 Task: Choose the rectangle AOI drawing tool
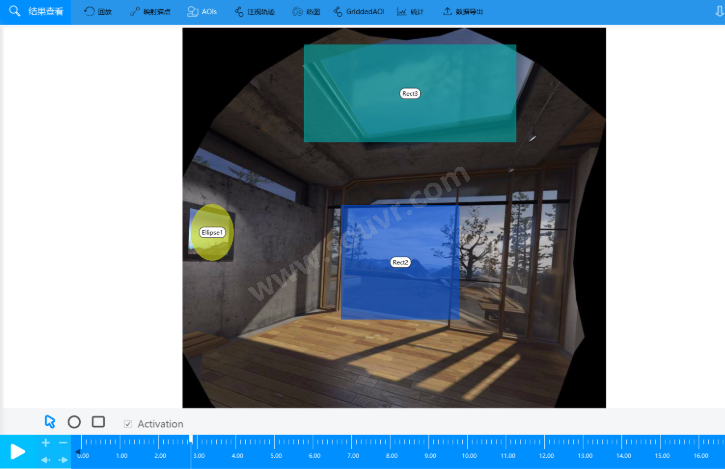98,421
